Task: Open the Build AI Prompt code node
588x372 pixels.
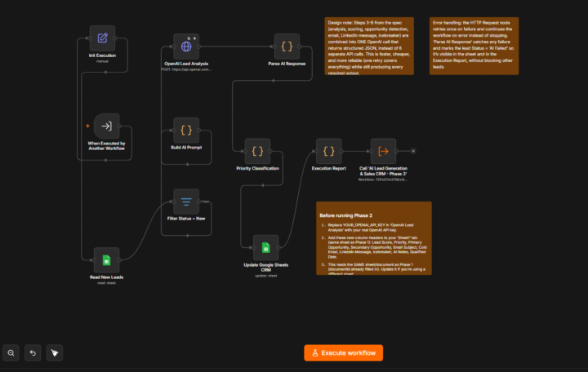Action: click(186, 131)
